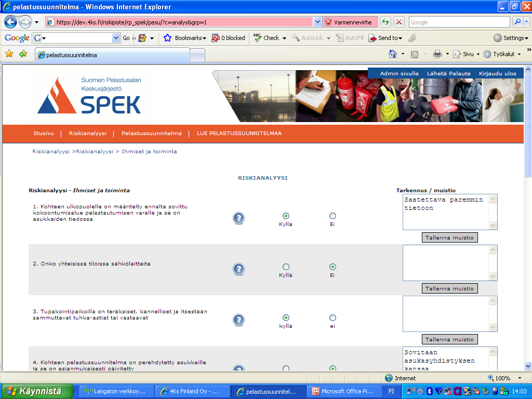Click the help icon for question 2
The width and height of the screenshot is (532, 399).
(239, 269)
